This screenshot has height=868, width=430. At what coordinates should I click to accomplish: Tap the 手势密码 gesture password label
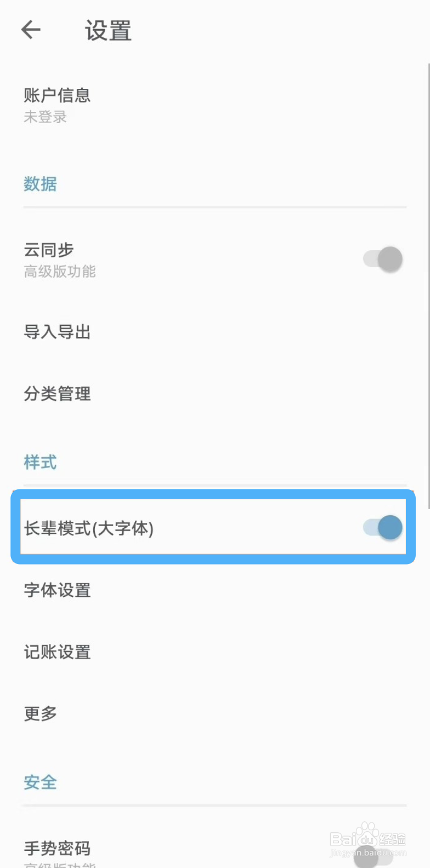point(57,848)
